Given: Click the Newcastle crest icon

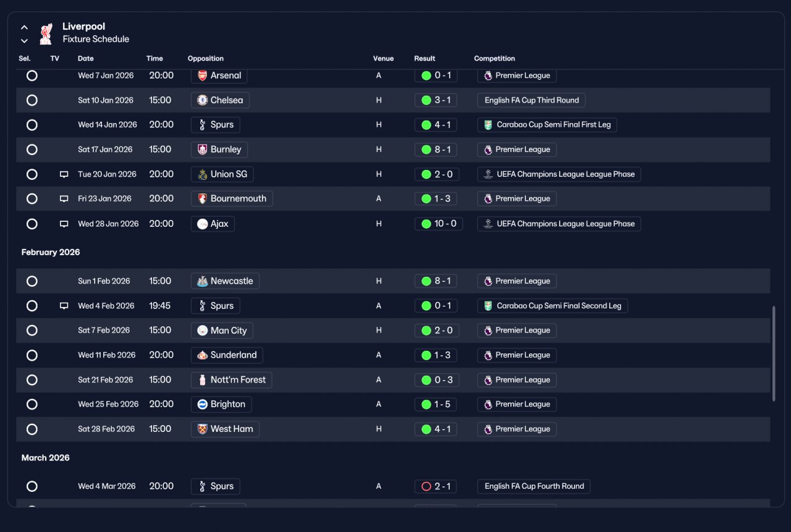Looking at the screenshot, I should [x=202, y=281].
